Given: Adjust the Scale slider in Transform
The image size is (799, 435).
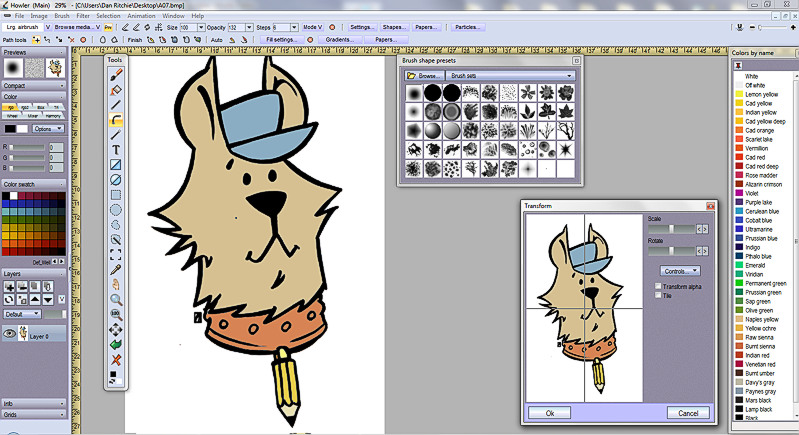Looking at the screenshot, I should pyautogui.click(x=671, y=229).
